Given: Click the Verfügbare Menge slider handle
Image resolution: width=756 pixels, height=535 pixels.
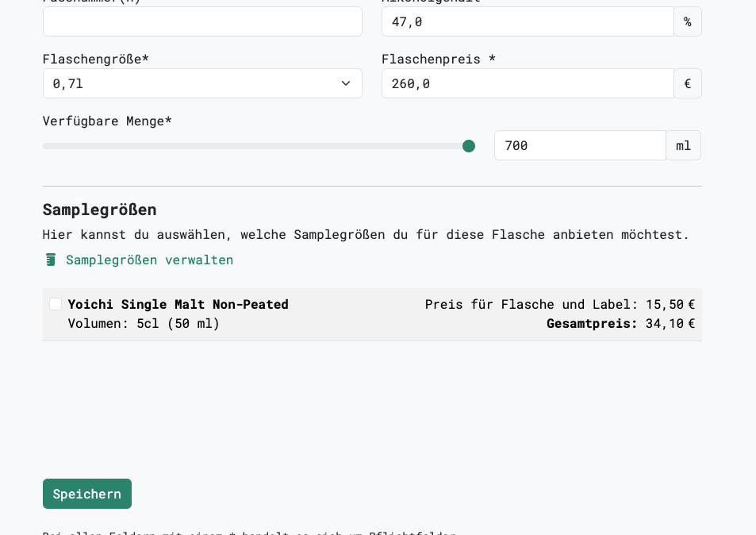Looking at the screenshot, I should tap(469, 146).
